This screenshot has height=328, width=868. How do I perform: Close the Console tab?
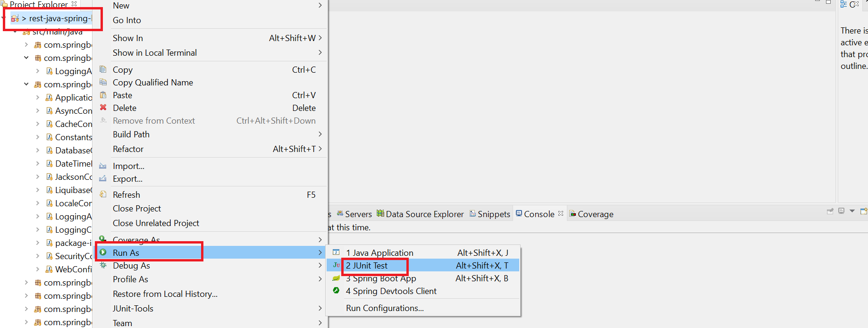click(561, 213)
